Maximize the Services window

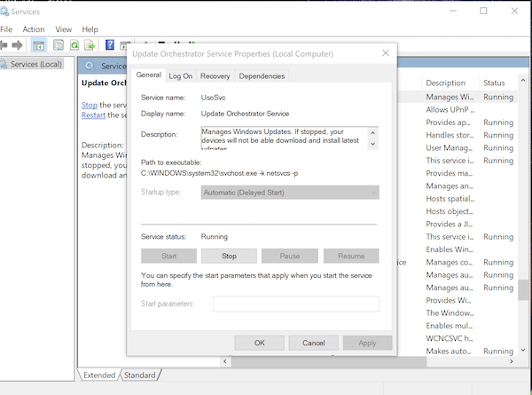point(483,11)
